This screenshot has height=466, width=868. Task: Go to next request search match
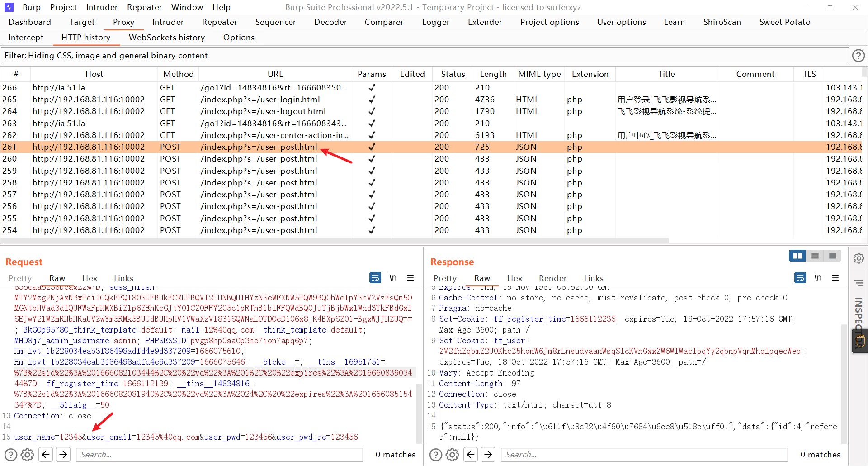pyautogui.click(x=63, y=454)
